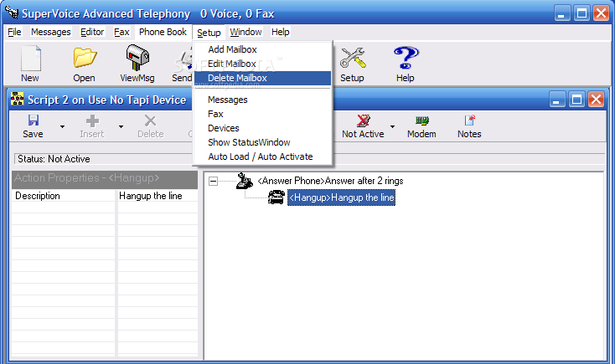615x364 pixels.
Task: Maximize the Script 2 window
Action: 576,99
